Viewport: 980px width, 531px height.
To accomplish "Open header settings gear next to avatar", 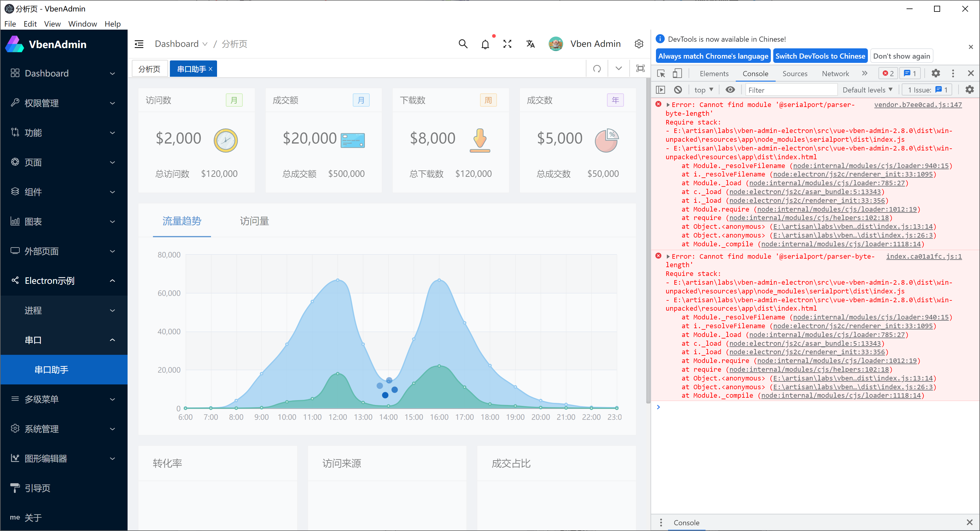I will click(639, 44).
